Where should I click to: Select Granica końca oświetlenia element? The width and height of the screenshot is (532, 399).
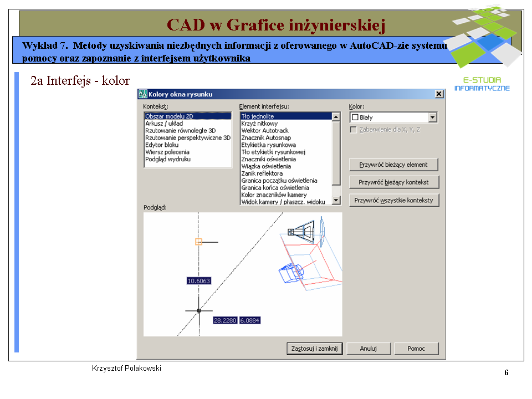tap(286, 188)
